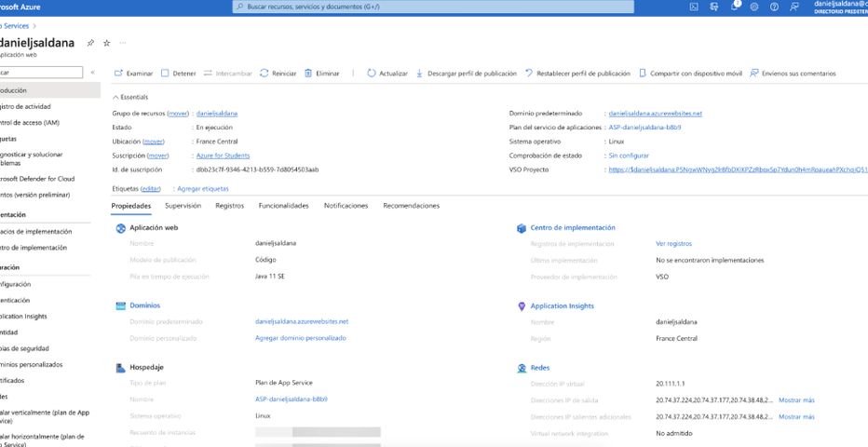The height and width of the screenshot is (447, 868).
Task: Open help question mark icon
Action: 774,7
